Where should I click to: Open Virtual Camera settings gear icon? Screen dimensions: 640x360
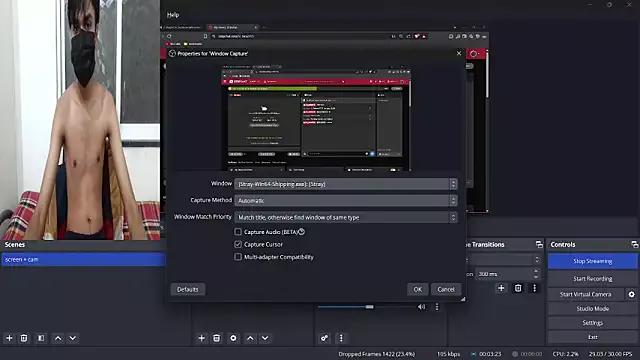pyautogui.click(x=631, y=294)
